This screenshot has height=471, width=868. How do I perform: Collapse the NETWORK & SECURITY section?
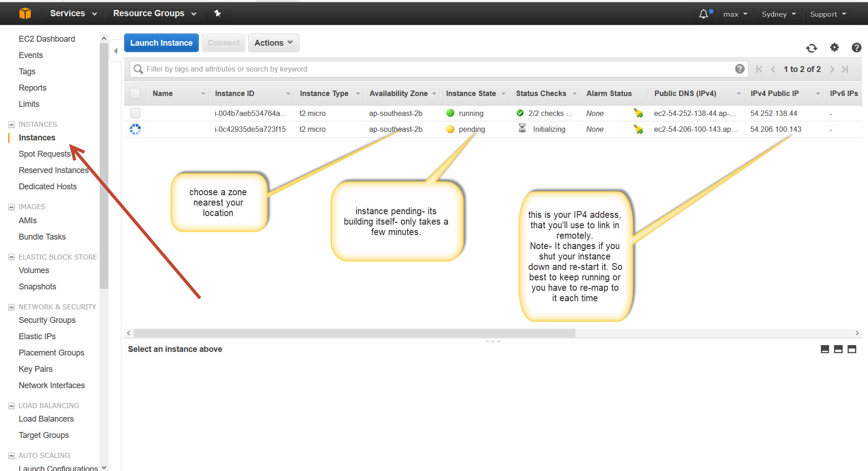(12, 307)
